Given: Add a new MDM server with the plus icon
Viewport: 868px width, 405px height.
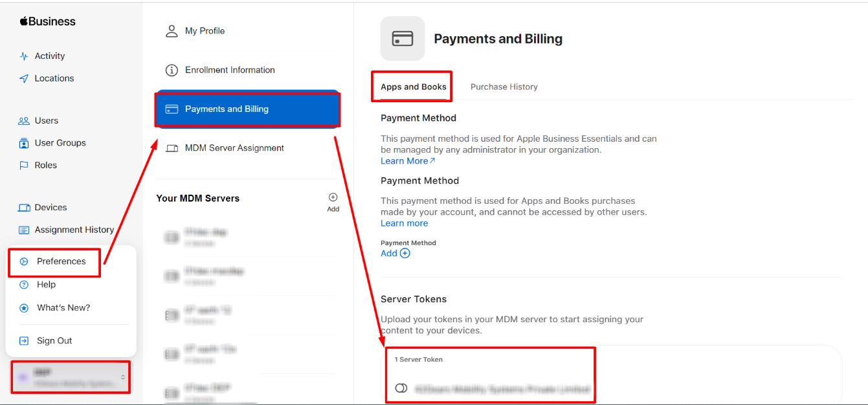Looking at the screenshot, I should (333, 197).
